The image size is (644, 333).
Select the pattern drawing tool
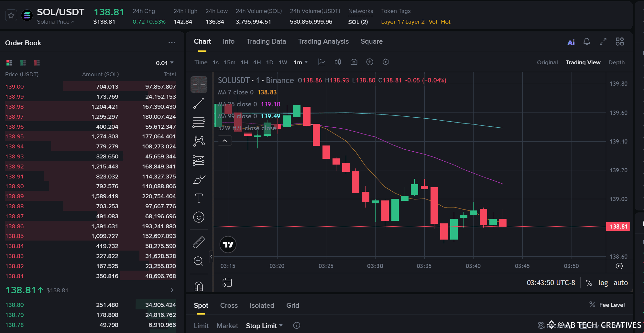(x=199, y=141)
